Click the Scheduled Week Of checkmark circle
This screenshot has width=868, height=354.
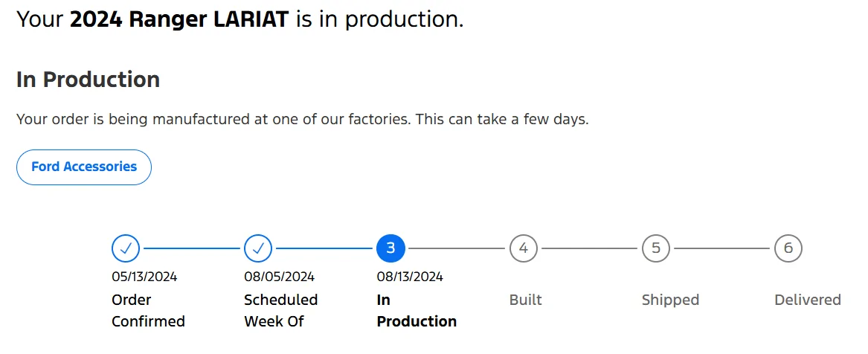258,248
